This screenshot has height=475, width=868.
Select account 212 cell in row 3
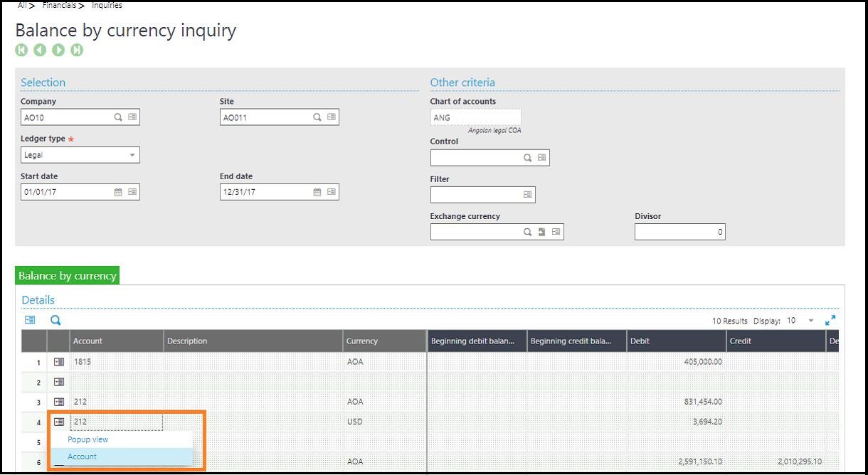point(117,402)
